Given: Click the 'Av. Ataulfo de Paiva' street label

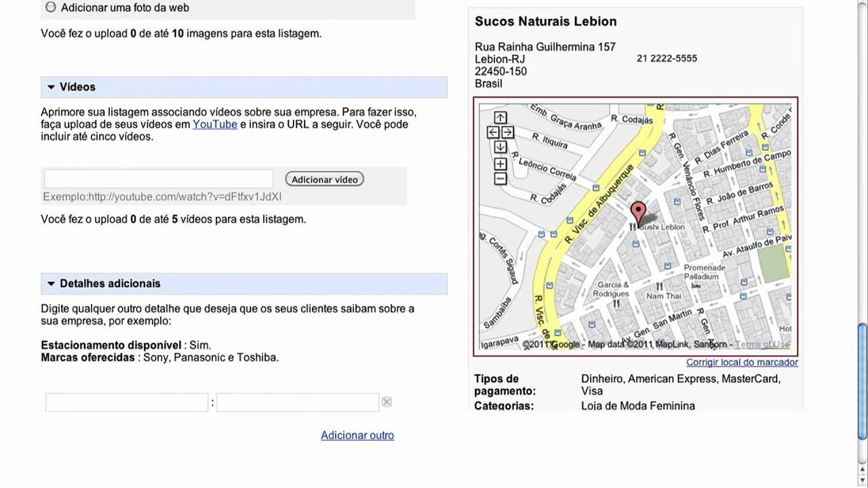Looking at the screenshot, I should [756, 246].
